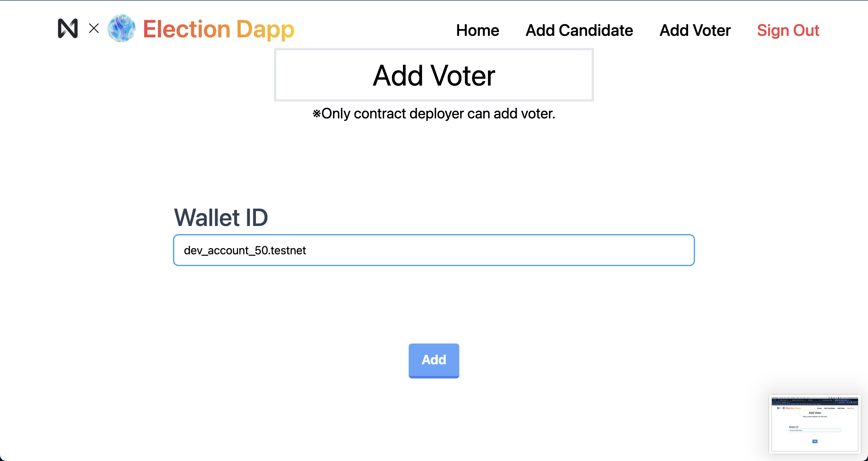Open the screenshot preview thumbnail
This screenshot has height=461, width=868.
[815, 424]
